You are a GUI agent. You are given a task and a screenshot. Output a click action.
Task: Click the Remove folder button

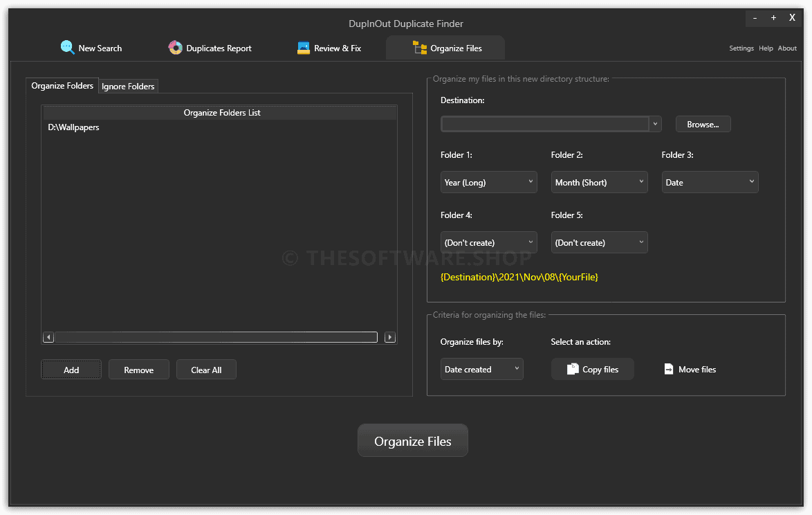[139, 370]
